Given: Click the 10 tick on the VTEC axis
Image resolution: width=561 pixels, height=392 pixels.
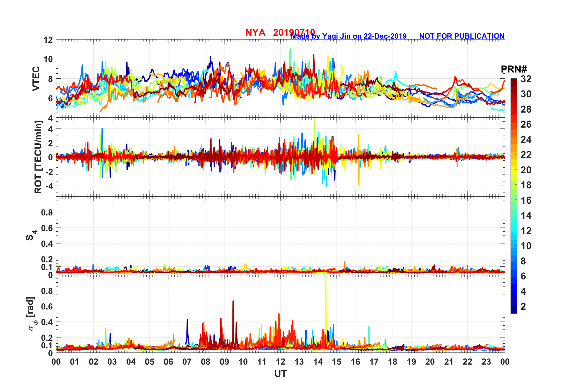Looking at the screenshot, I should pyautogui.click(x=48, y=59).
